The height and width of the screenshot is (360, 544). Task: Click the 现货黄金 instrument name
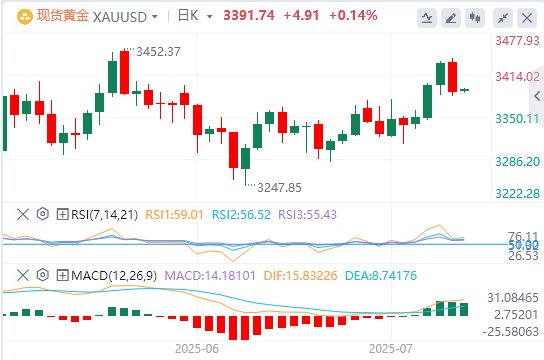click(x=63, y=16)
